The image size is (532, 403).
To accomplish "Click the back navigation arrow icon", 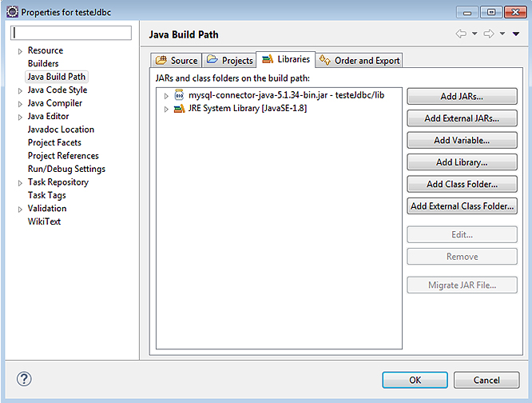I will 461,34.
